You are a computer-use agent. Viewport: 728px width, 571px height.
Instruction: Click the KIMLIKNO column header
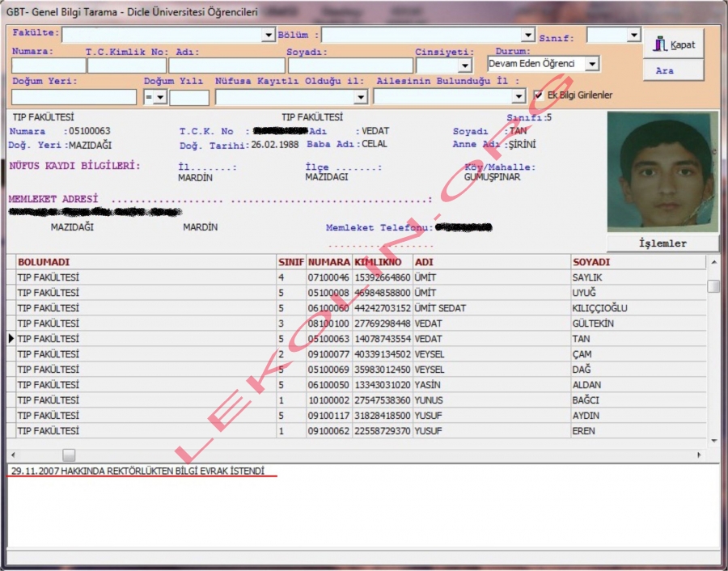pos(383,262)
